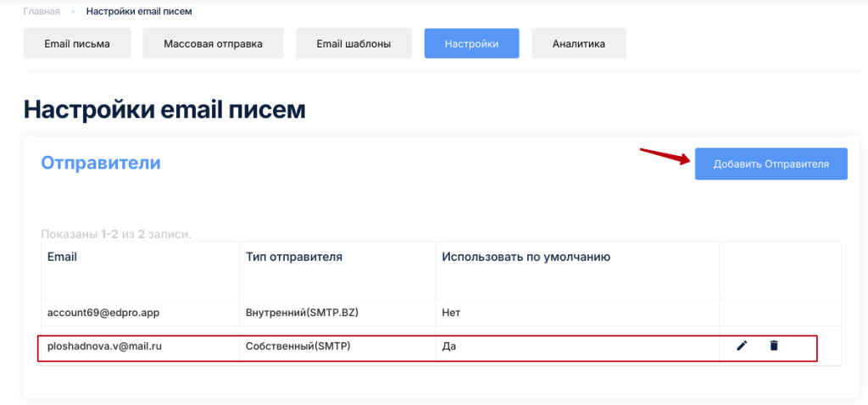Click the Собственный(SMTP) sender type cell
Screen dimensions: 868x405
[x=298, y=347]
